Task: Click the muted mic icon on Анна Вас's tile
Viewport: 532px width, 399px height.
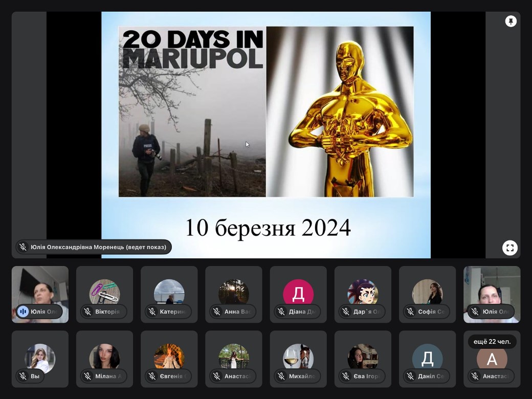Action: [217, 312]
